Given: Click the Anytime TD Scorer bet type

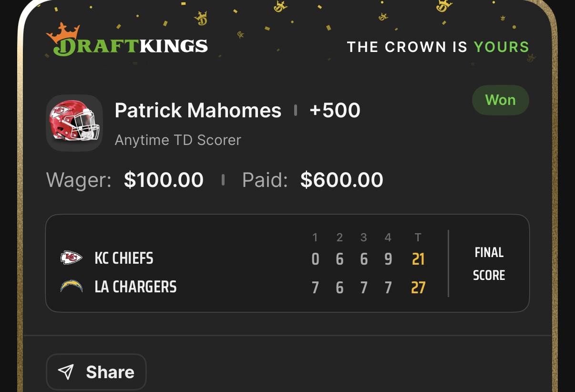Looking at the screenshot, I should pyautogui.click(x=178, y=140).
